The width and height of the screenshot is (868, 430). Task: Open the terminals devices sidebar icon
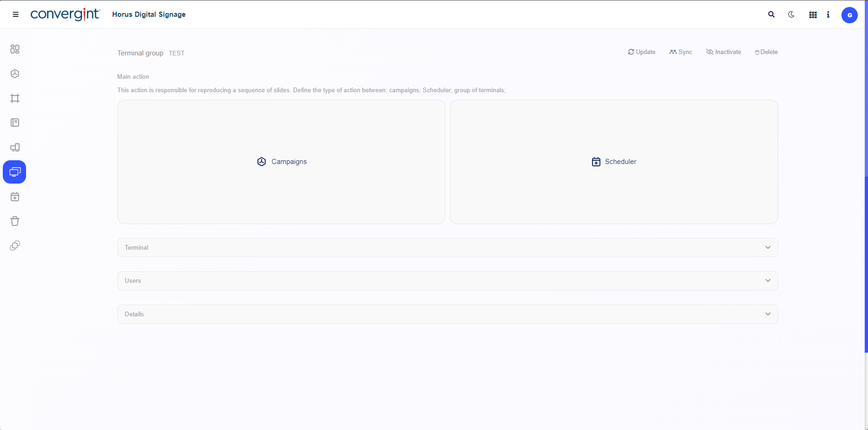coord(15,147)
